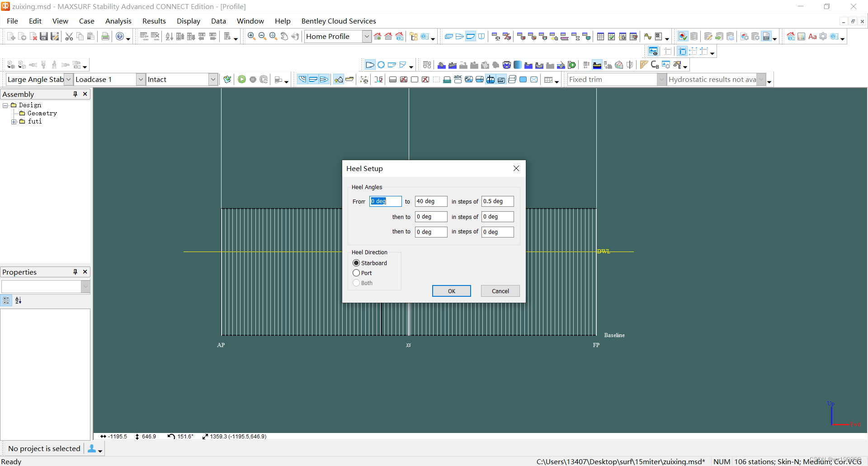
Task: Click the second row 'then to' angle field
Action: (x=431, y=217)
